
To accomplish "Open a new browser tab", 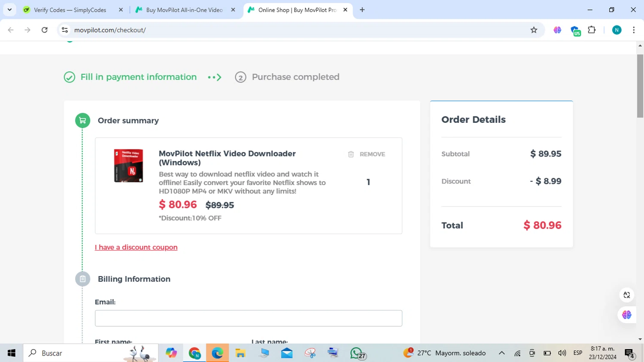I will (362, 10).
